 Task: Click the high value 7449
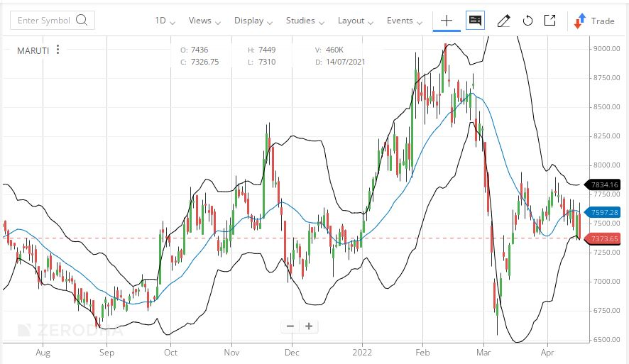coord(267,50)
